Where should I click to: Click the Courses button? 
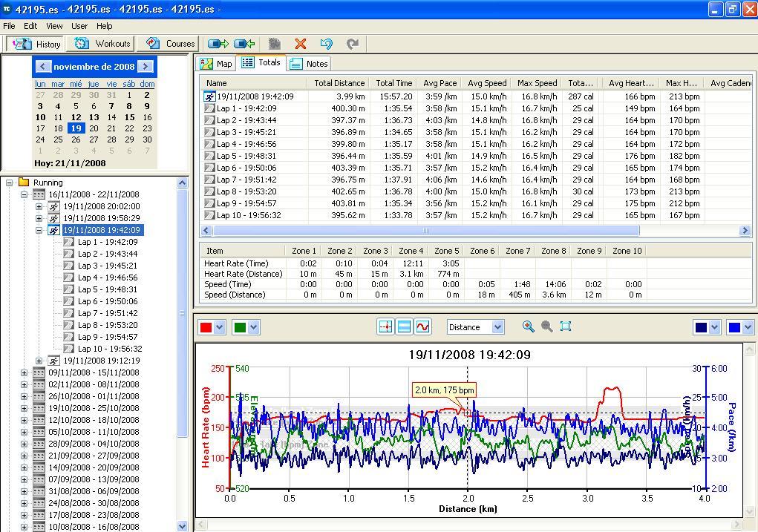click(171, 44)
